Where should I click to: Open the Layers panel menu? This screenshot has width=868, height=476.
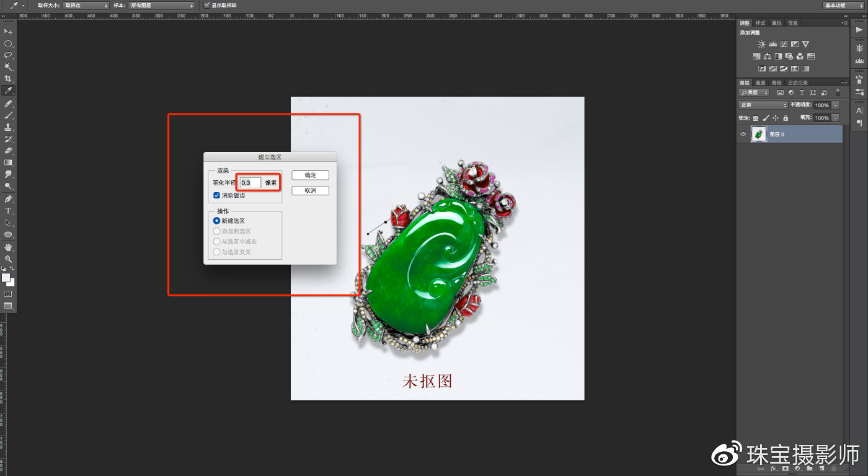pyautogui.click(x=844, y=82)
